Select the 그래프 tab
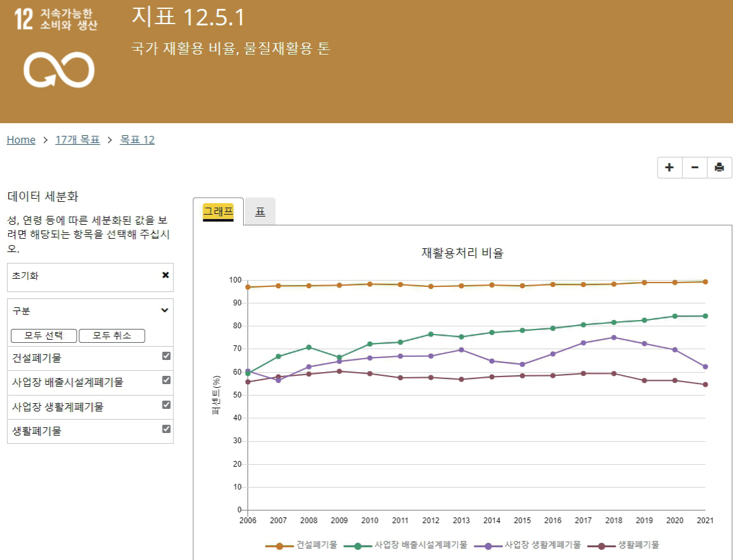Viewport: 733px width, 560px height. (218, 211)
